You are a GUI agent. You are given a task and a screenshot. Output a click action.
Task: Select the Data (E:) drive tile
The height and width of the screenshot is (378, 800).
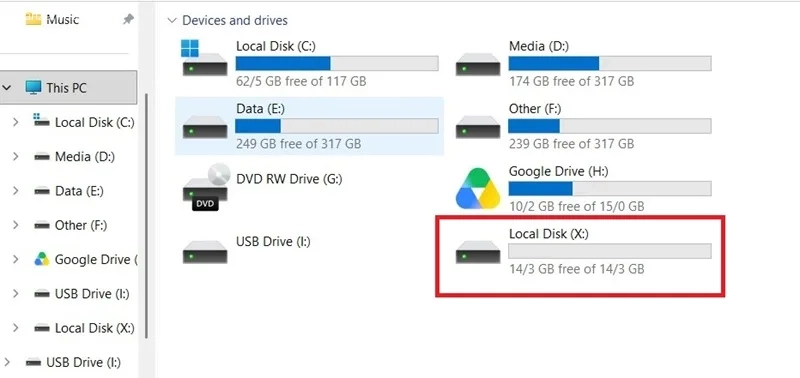309,126
